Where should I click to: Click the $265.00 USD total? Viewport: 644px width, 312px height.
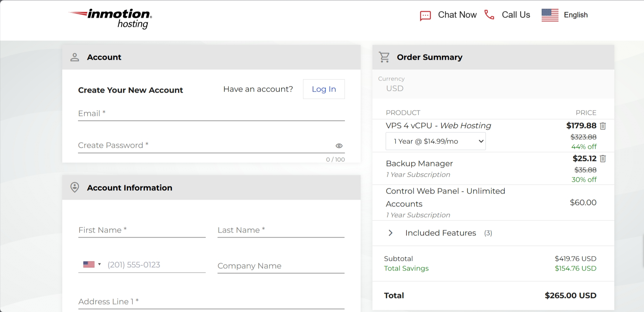click(571, 296)
